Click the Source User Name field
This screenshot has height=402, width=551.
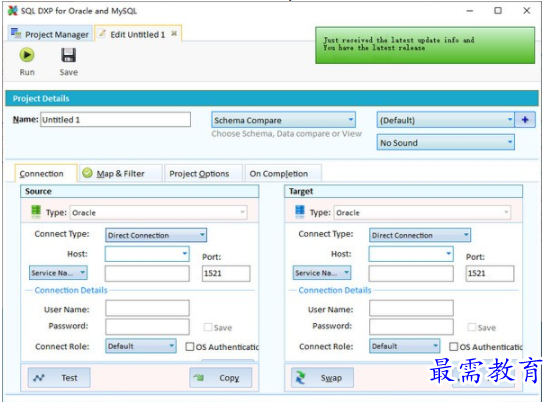click(x=147, y=308)
